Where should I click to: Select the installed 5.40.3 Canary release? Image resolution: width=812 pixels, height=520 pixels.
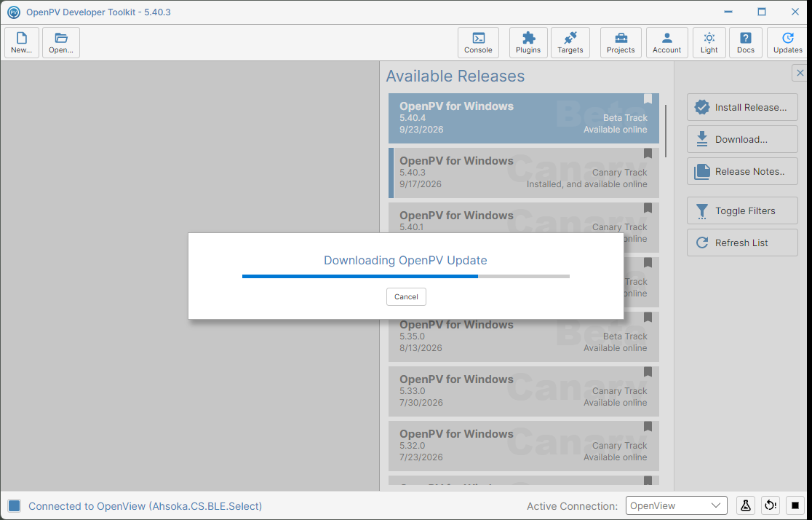524,173
